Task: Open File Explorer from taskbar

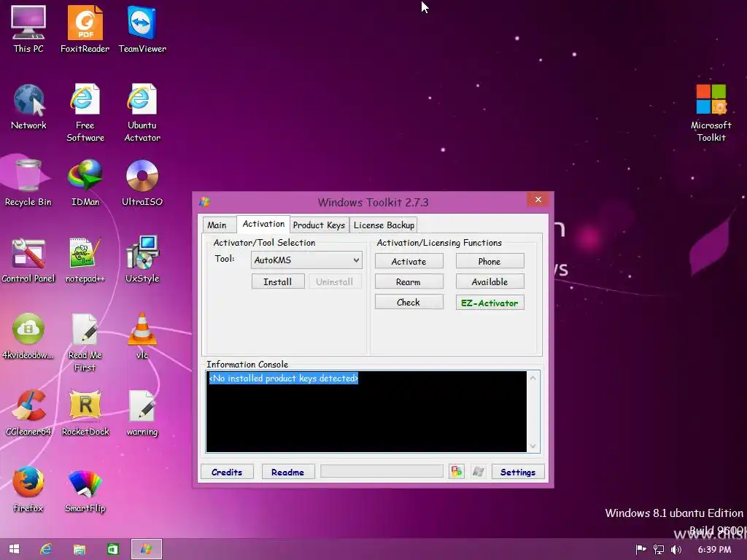Action: (x=79, y=549)
